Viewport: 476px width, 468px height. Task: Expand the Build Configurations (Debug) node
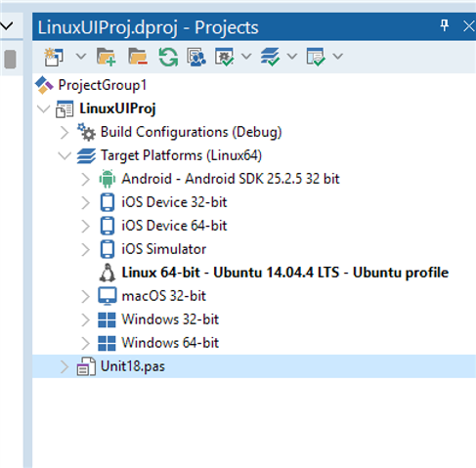tap(65, 133)
